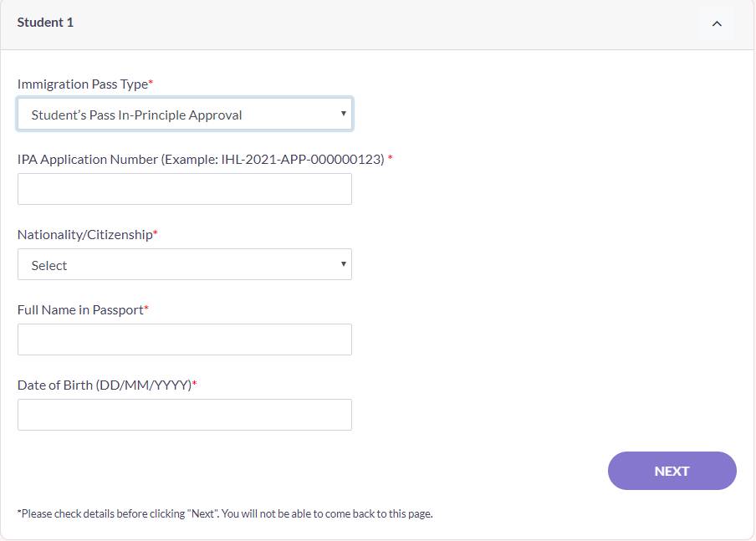756x541 pixels.
Task: Click the selected Student's Pass In-Principle Approval text
Action: pyautogui.click(x=136, y=115)
